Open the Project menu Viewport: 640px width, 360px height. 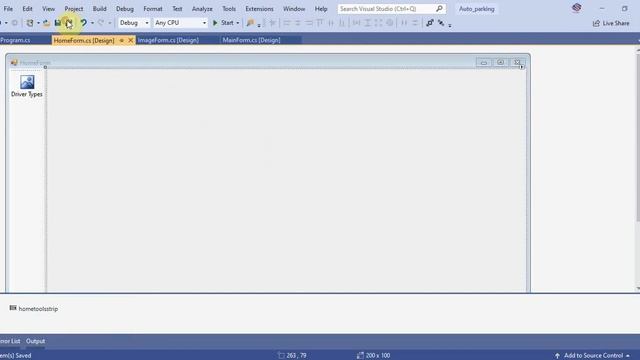(73, 9)
